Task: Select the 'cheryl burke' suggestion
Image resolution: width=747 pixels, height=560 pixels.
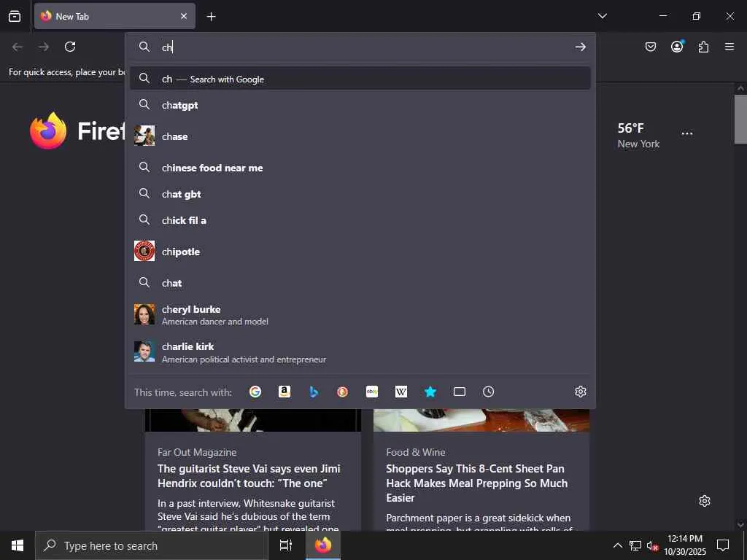Action: [x=360, y=315]
